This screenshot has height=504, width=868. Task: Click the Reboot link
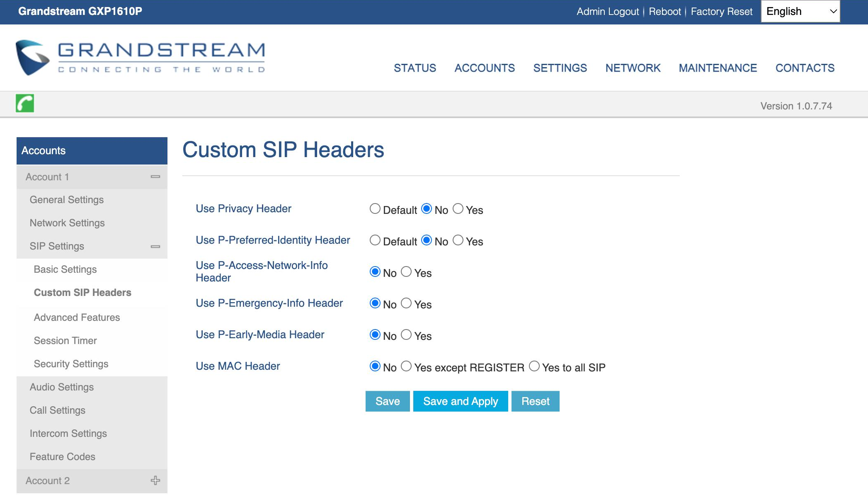click(x=664, y=12)
